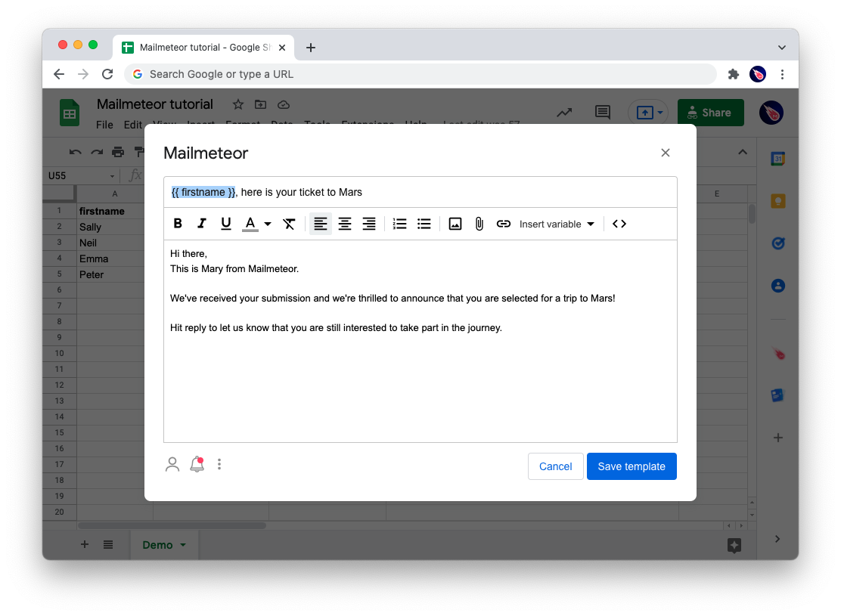Open the Demo sheet tab menu

[x=183, y=545]
